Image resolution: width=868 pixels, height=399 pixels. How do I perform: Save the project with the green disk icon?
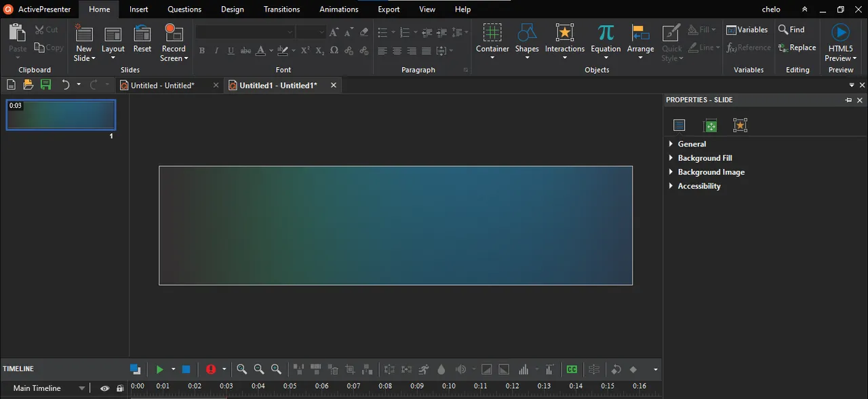pyautogui.click(x=45, y=85)
